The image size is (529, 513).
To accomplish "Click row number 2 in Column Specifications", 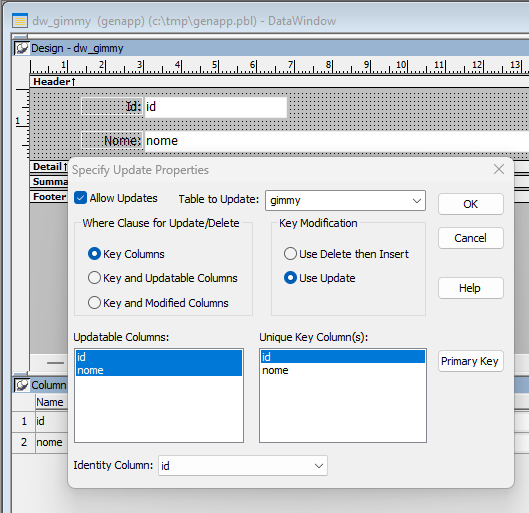I will (x=24, y=442).
